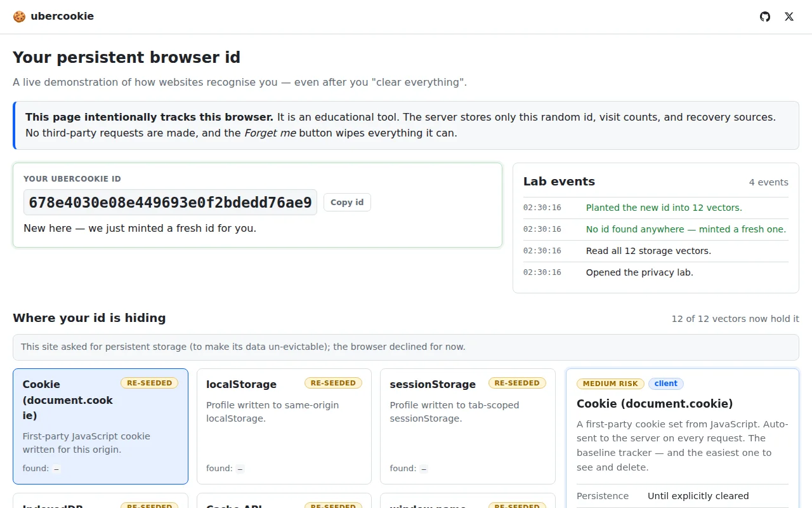The width and height of the screenshot is (812, 508).
Task: Click 'Where your id is hiding' heading
Action: pos(89,318)
